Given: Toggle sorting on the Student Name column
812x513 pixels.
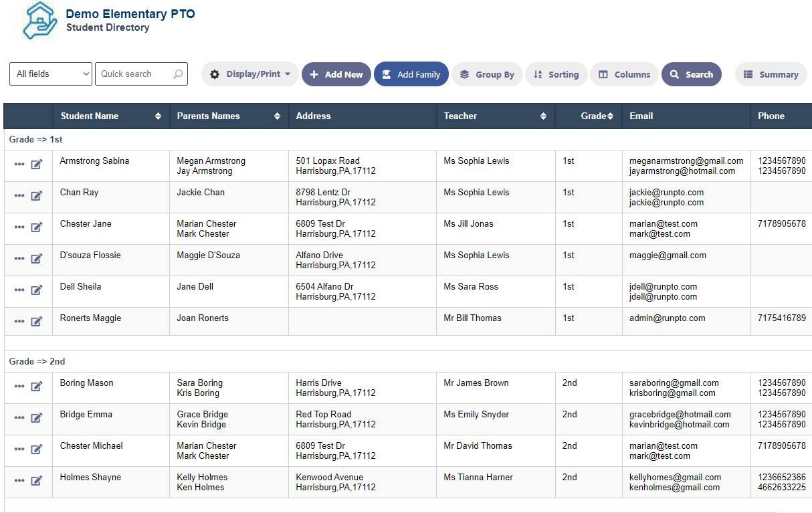Looking at the screenshot, I should [159, 116].
